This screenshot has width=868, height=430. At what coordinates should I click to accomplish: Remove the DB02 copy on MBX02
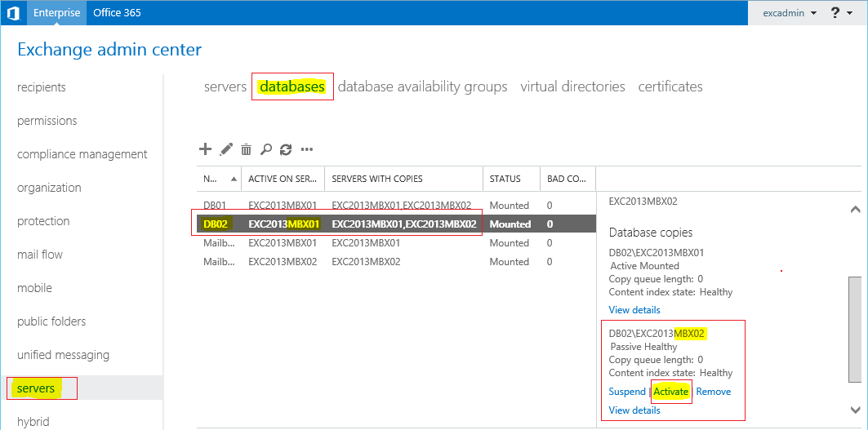(x=714, y=392)
